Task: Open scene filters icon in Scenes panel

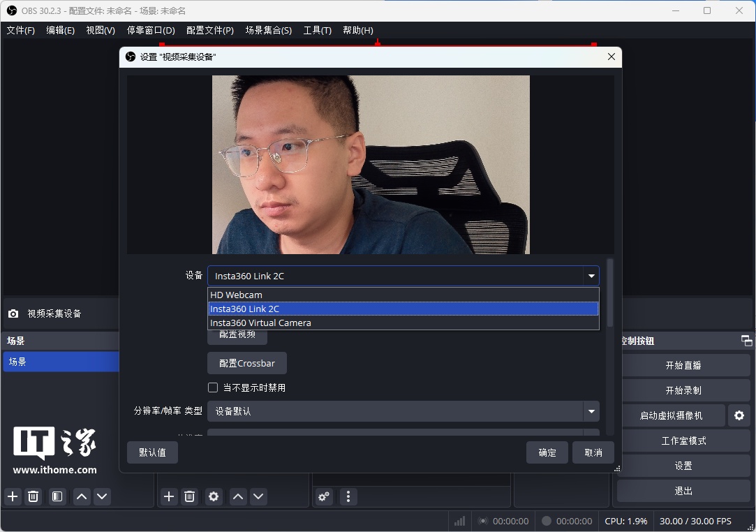Action: point(57,496)
